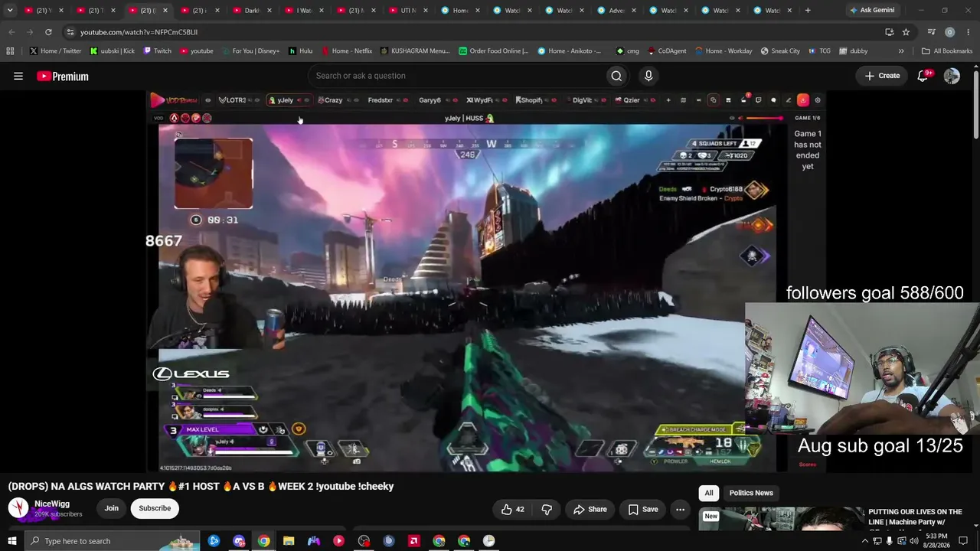
Task: Open the Home - Netflix bookmark
Action: pos(346,51)
